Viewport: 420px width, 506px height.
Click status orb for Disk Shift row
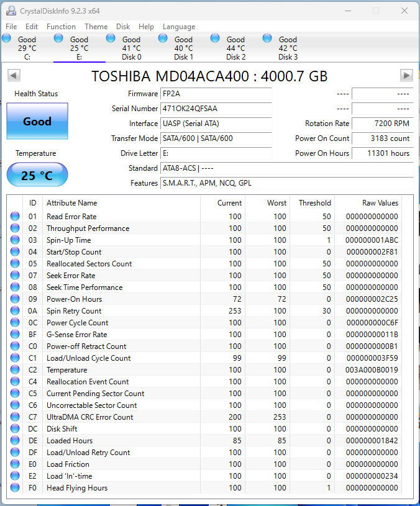pos(15,428)
